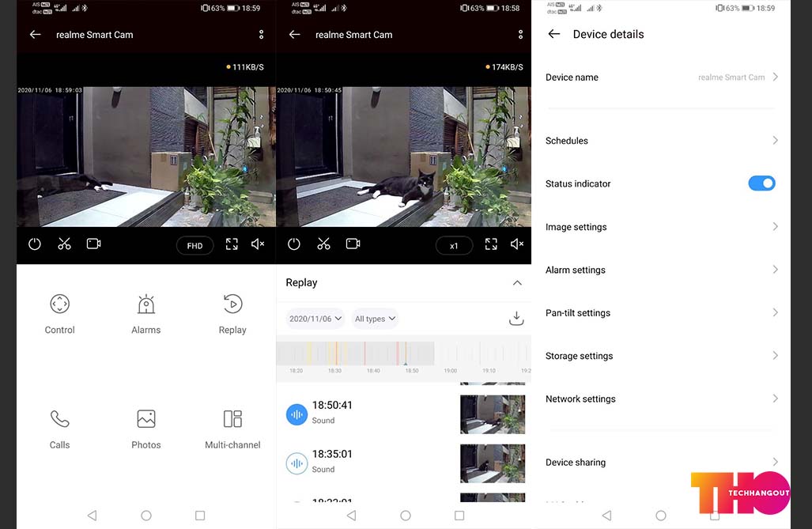Open the 18:50:41 event thumbnail
The height and width of the screenshot is (529, 812).
tap(493, 414)
